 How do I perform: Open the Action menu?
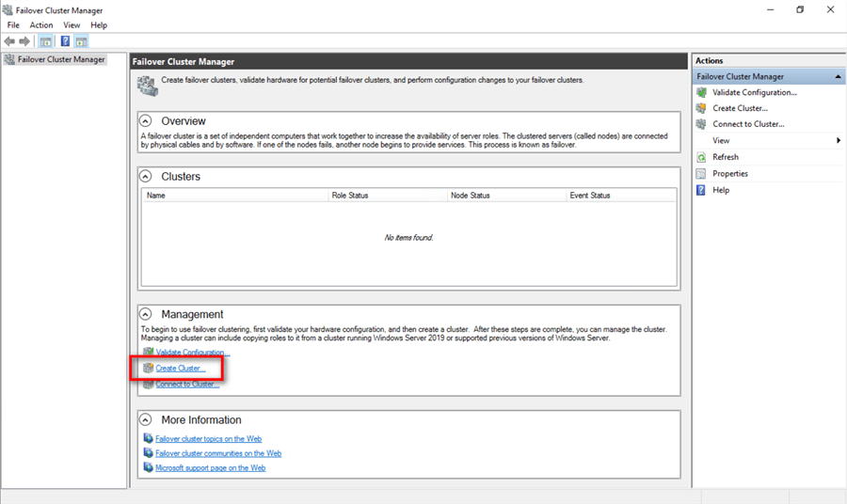tap(41, 25)
